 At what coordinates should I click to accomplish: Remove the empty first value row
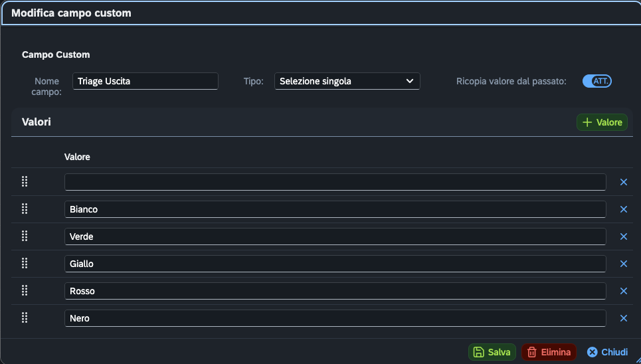pyautogui.click(x=624, y=182)
